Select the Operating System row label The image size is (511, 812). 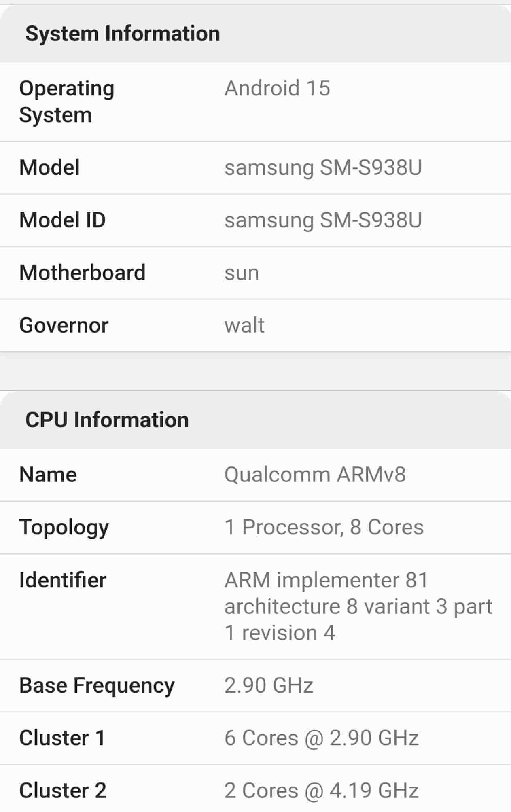[67, 102]
